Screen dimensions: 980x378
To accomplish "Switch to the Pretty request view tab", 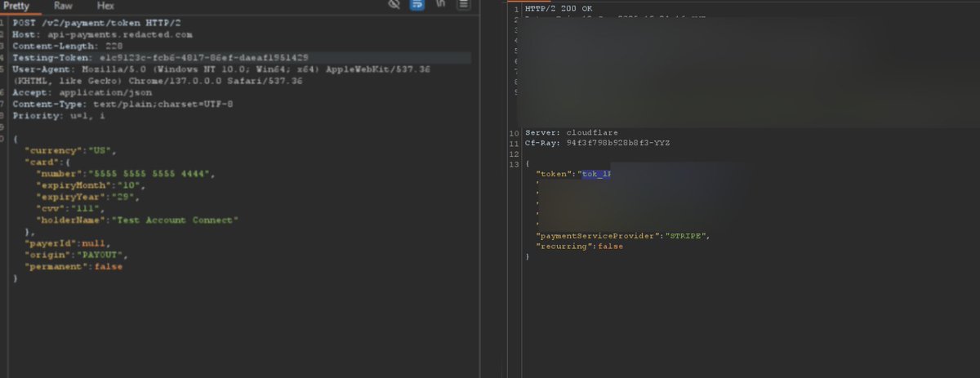I will click(x=16, y=6).
